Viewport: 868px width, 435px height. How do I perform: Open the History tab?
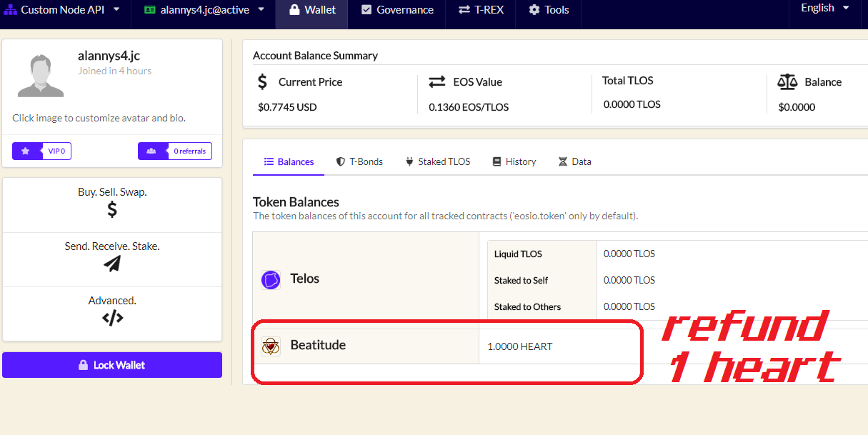click(514, 161)
